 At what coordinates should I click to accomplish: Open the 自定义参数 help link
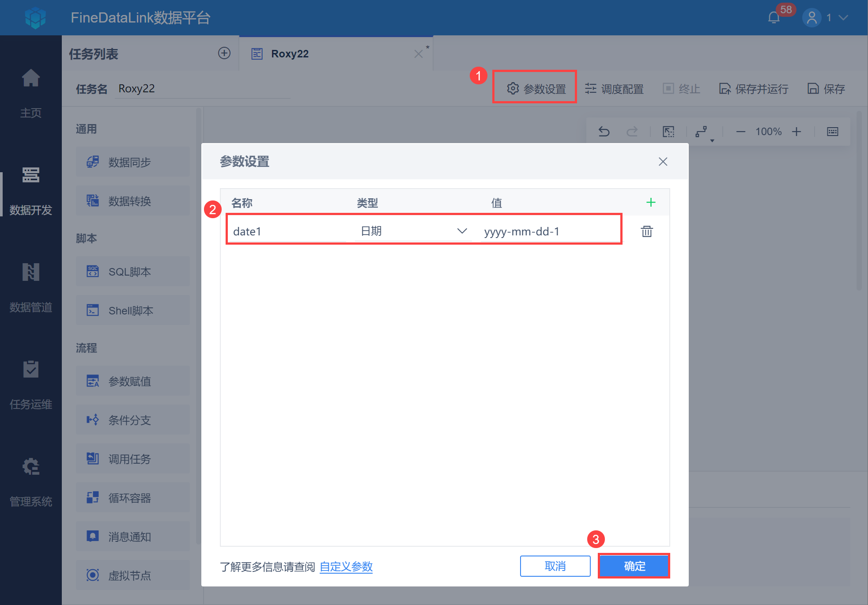346,567
